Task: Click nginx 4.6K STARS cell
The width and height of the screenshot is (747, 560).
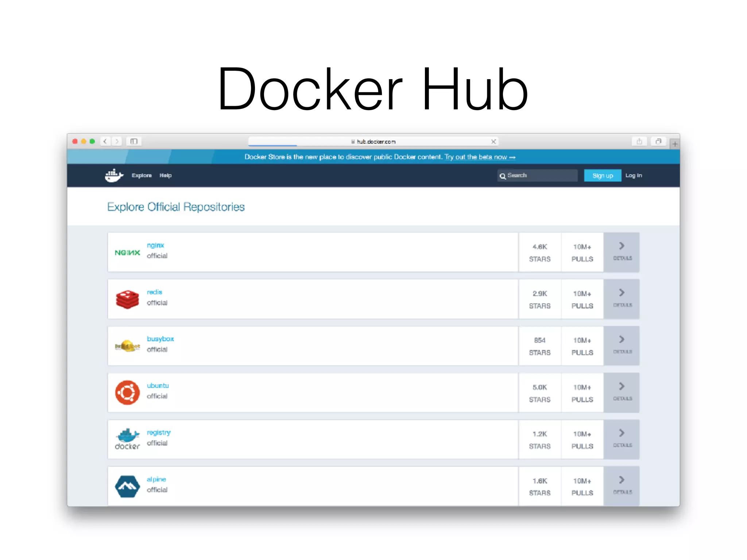Action: [x=540, y=252]
